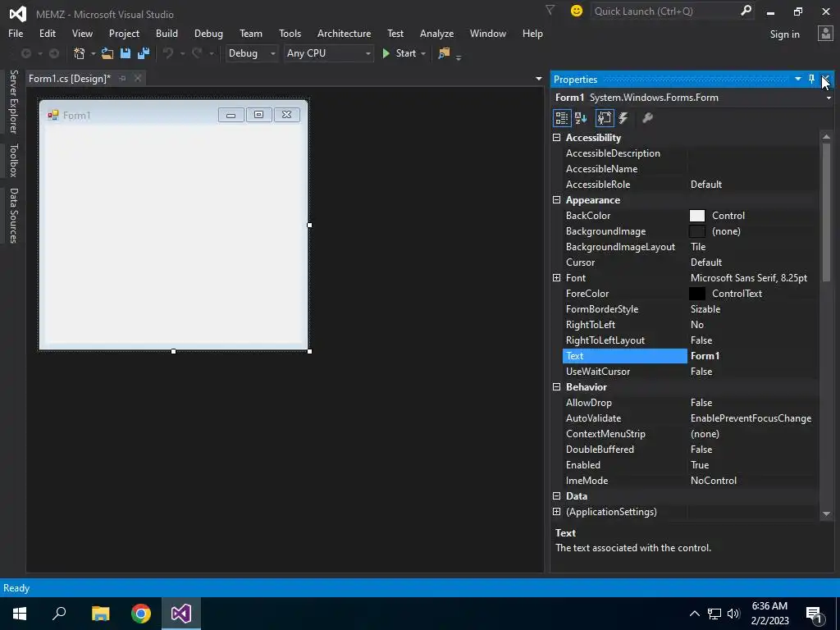Image resolution: width=840 pixels, height=630 pixels.
Task: Edit the Text property value Form1
Action: [x=753, y=356]
